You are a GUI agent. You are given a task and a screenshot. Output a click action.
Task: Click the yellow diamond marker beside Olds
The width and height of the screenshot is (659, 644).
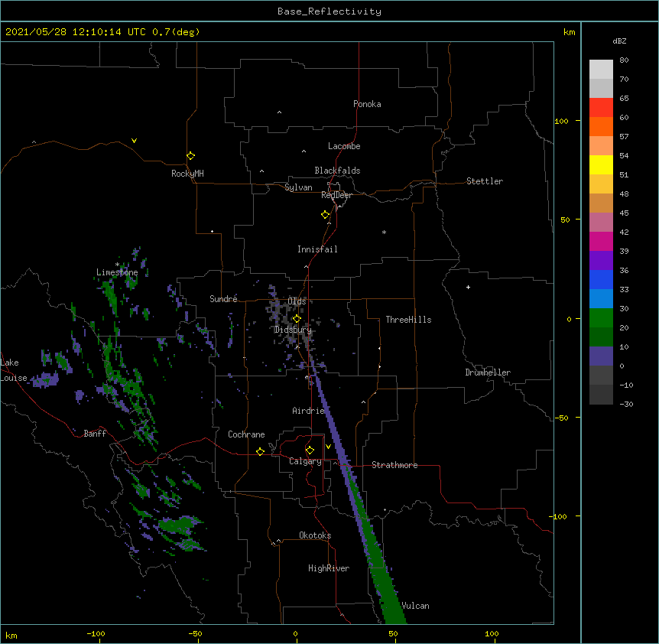[297, 319]
